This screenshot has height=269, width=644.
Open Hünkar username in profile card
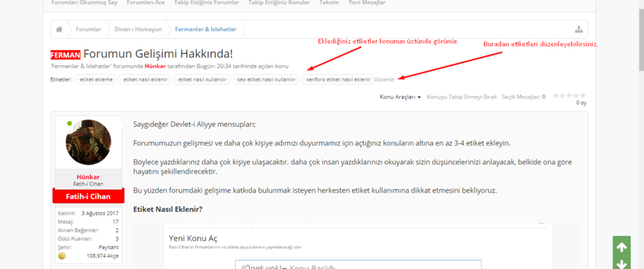[88, 177]
